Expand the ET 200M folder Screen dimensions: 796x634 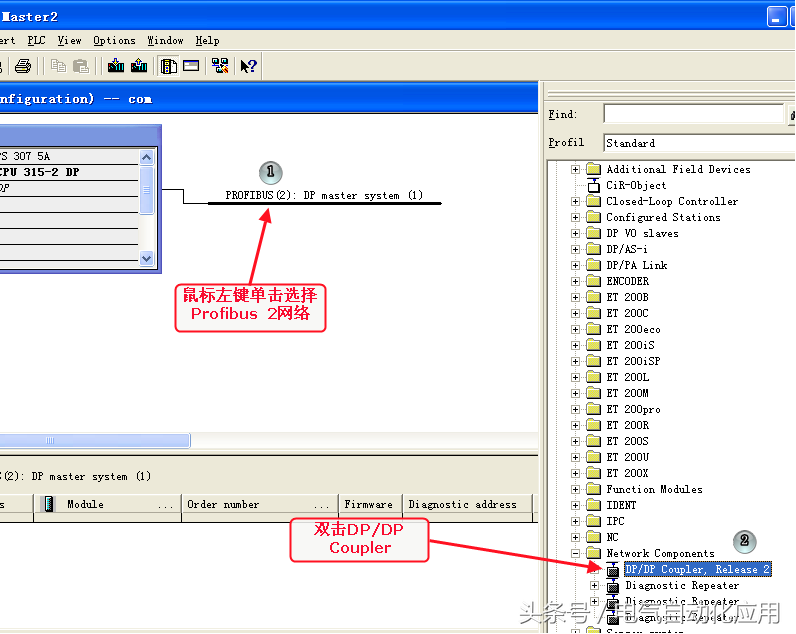[x=576, y=393]
